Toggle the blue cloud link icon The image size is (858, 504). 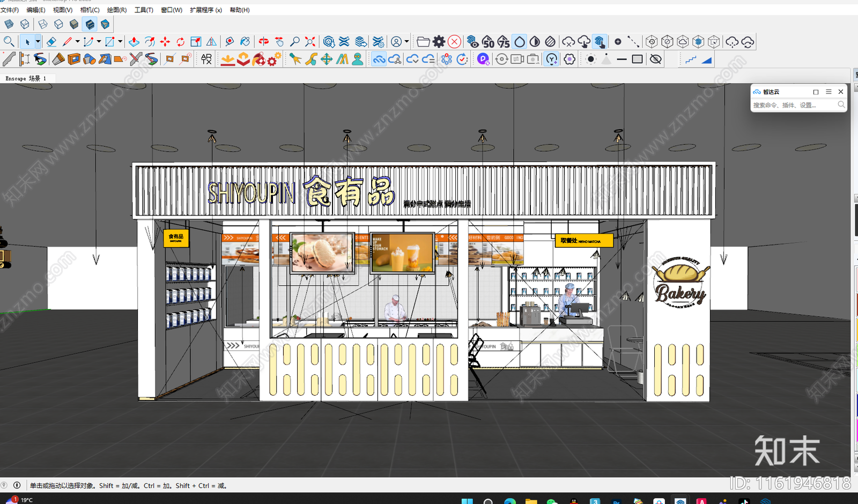[379, 59]
